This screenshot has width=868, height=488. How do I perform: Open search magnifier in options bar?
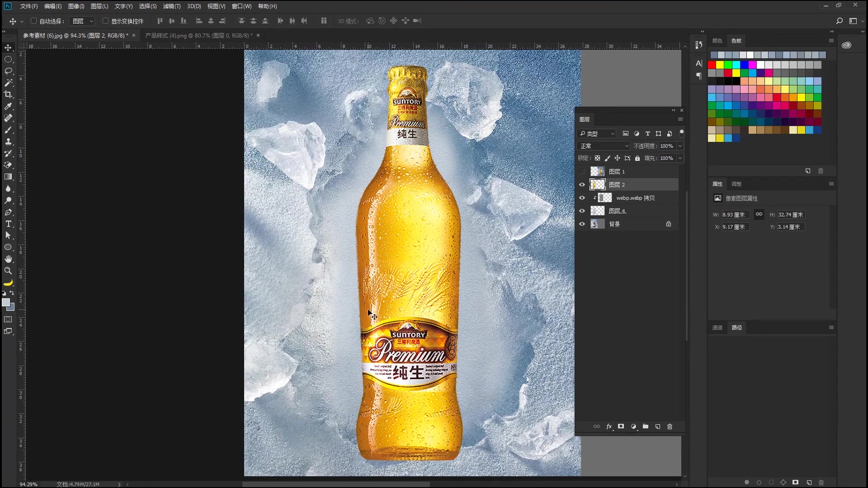coord(840,21)
